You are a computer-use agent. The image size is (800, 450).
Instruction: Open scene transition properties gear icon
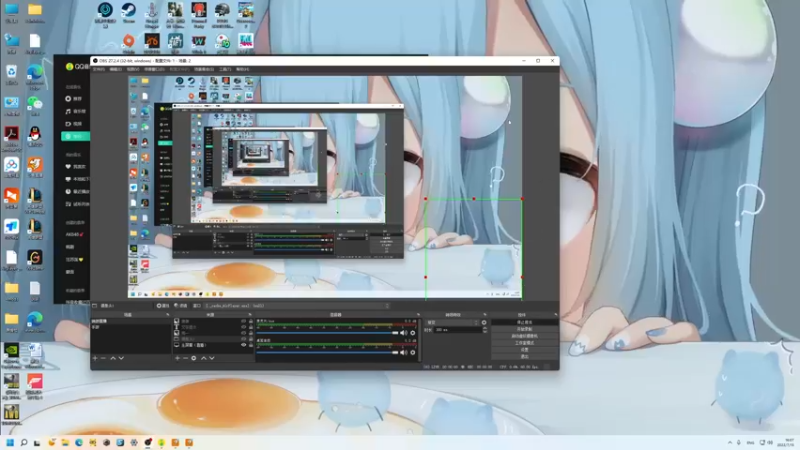click(x=484, y=322)
